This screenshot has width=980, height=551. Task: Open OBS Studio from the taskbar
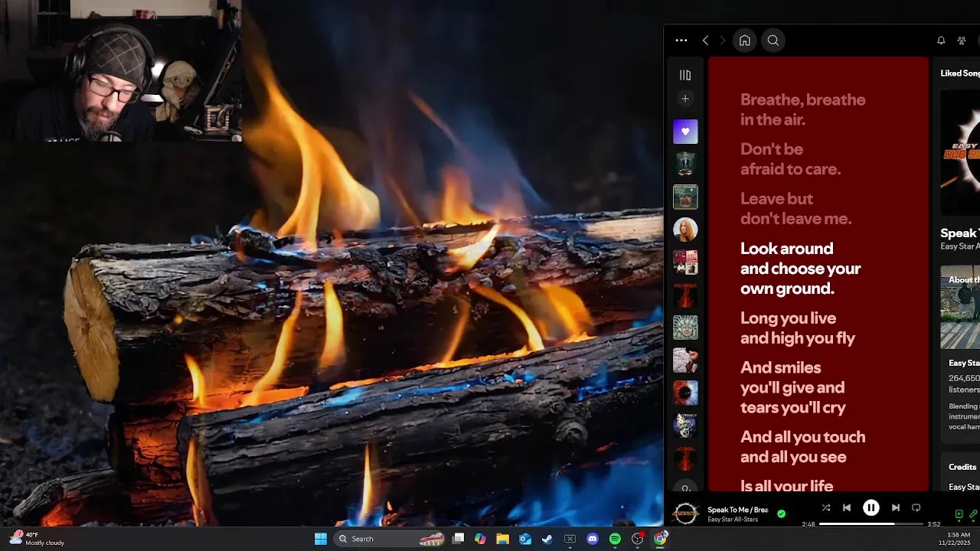(637, 539)
